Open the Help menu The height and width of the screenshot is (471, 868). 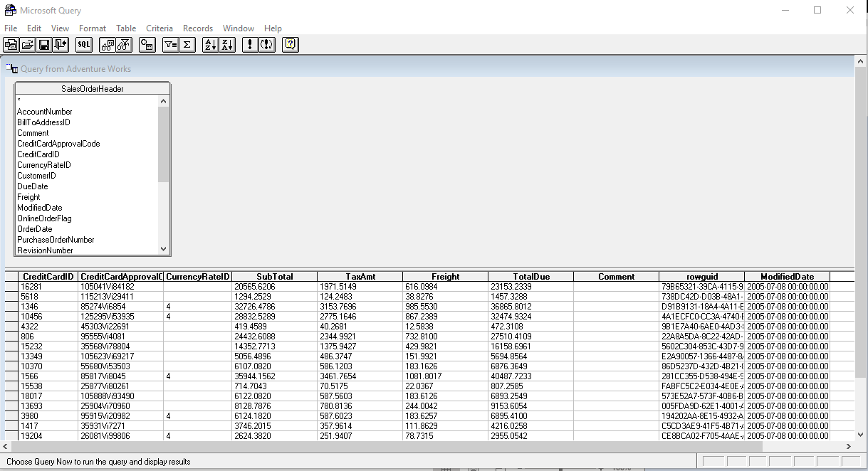point(273,28)
